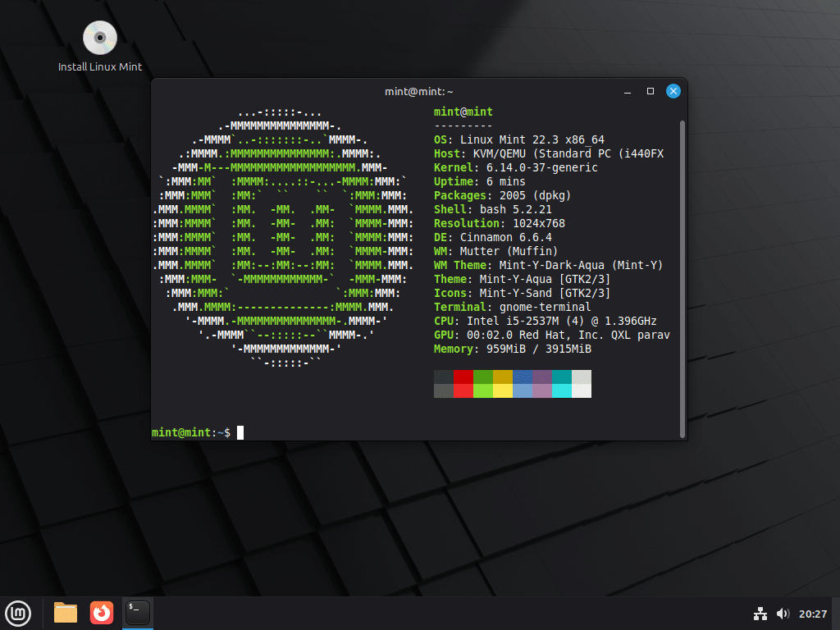Click the 'WM: Mutter (Muffin)' line
This screenshot has height=630, width=840.
point(496,251)
